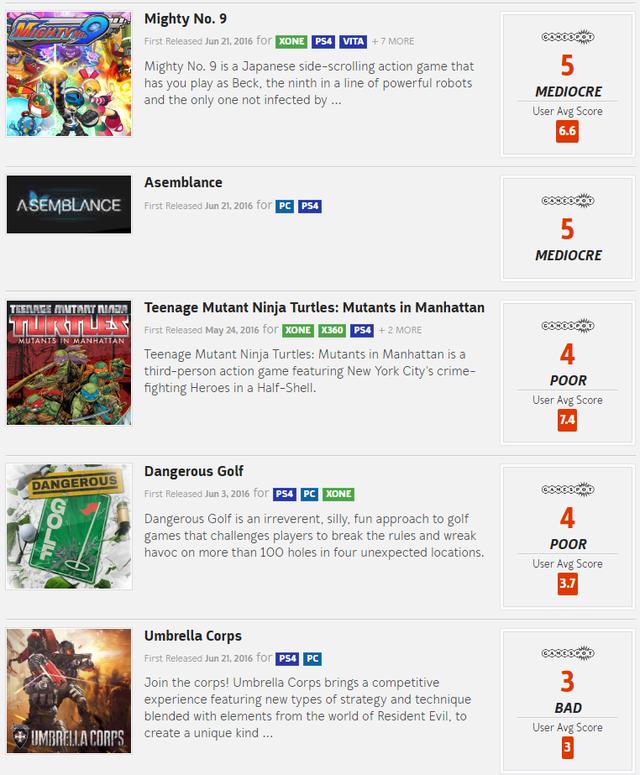Screen dimensions: 640x775
Task: Select the PS4 badge under Umbrella Corps
Action: pos(287,659)
